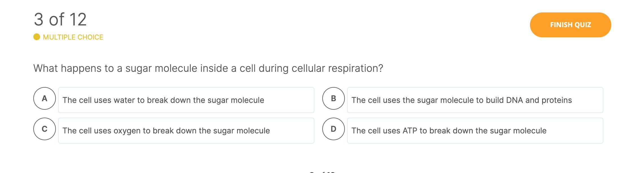Choose the B letter circle
Viewport: 644px width, 173px height.
point(333,98)
